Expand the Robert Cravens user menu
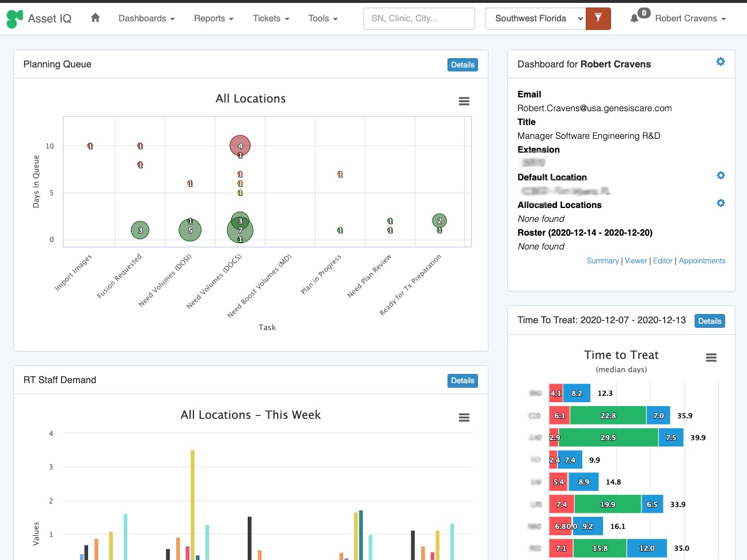 pyautogui.click(x=690, y=18)
